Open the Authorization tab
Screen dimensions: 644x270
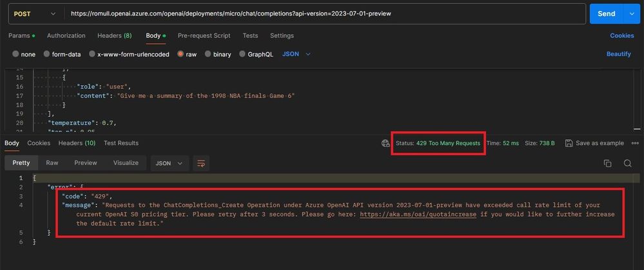pyautogui.click(x=66, y=35)
